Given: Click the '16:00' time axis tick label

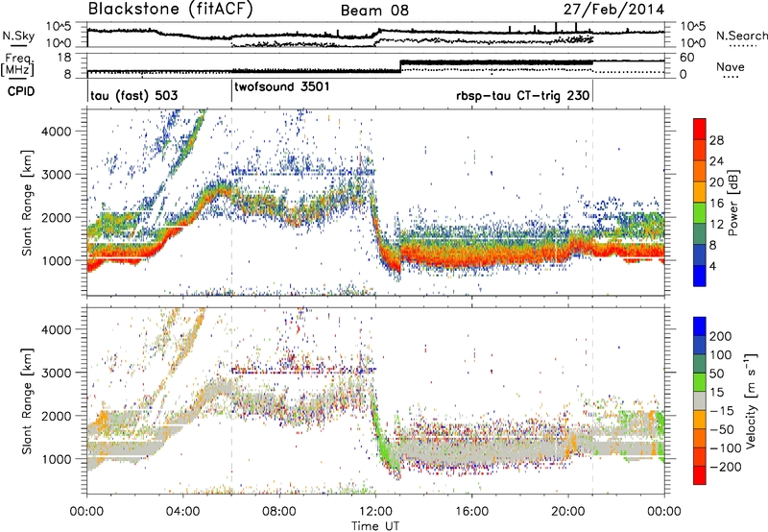Looking at the screenshot, I should tap(471, 512).
